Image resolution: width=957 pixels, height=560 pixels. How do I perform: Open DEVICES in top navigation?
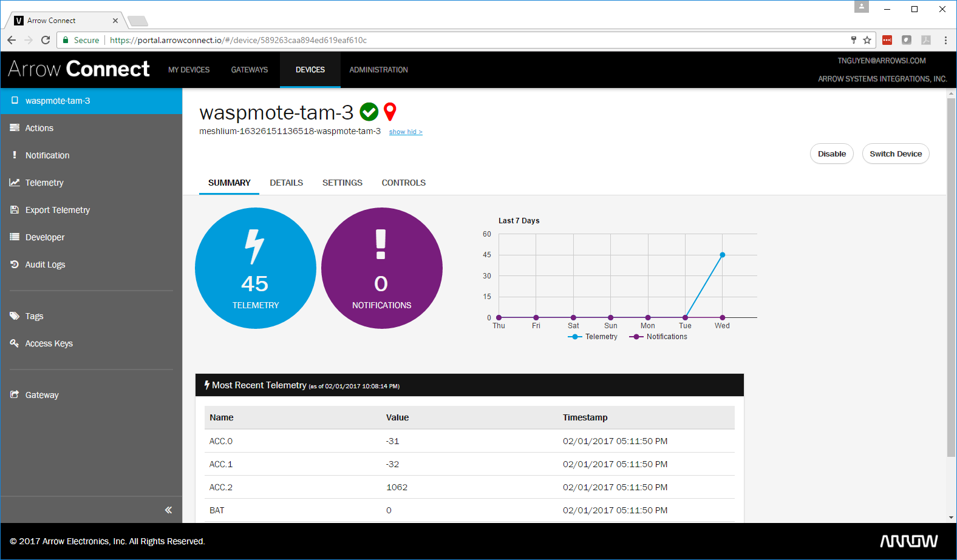[310, 70]
